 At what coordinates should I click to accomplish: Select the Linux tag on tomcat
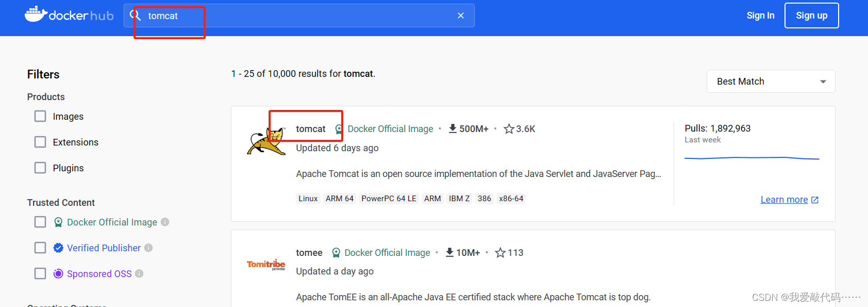click(x=308, y=199)
